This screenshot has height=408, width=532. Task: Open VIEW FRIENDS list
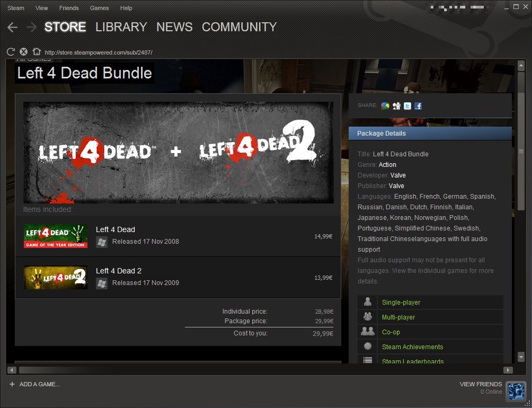point(481,384)
